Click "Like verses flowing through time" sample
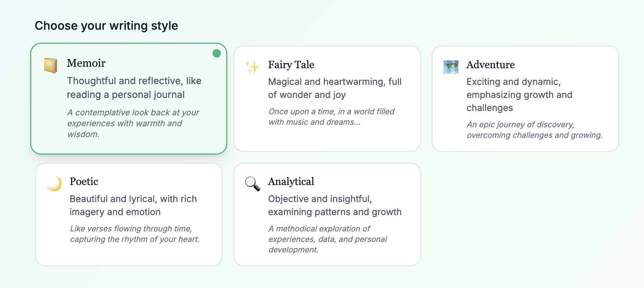 [134, 234]
